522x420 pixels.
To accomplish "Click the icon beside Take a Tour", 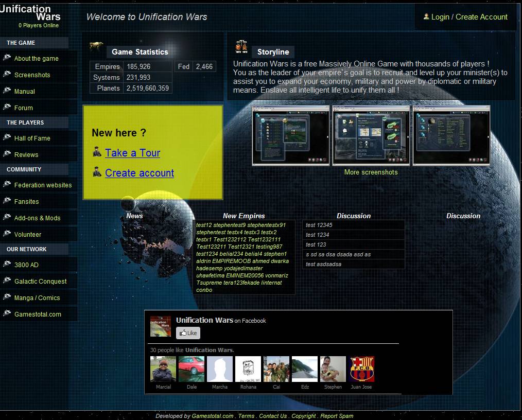I will tap(96, 152).
